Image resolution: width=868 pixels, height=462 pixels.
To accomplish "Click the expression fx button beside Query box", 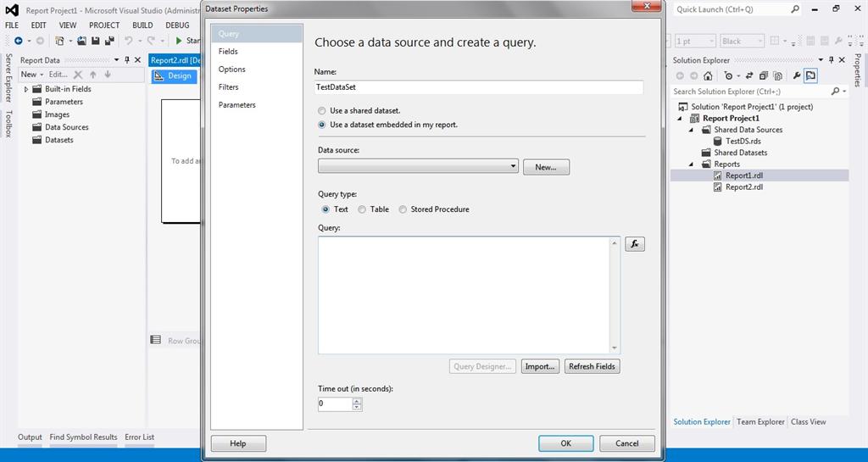I will (635, 244).
